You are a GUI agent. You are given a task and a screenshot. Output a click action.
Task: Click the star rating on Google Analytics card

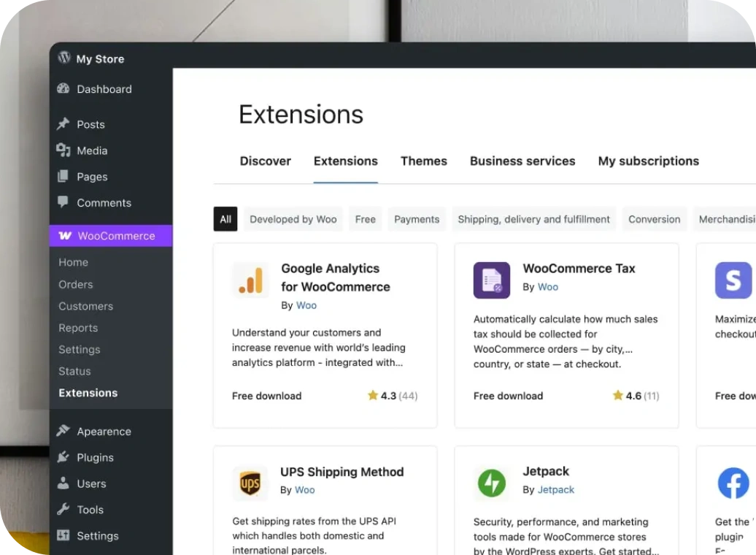(393, 396)
